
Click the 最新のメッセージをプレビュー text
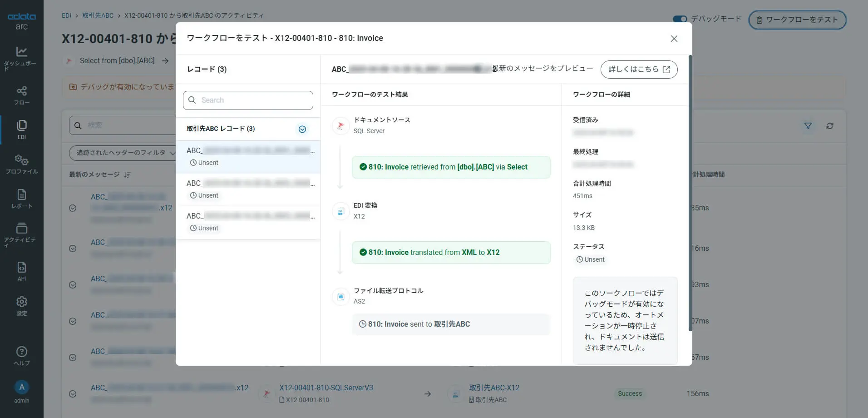pyautogui.click(x=543, y=69)
